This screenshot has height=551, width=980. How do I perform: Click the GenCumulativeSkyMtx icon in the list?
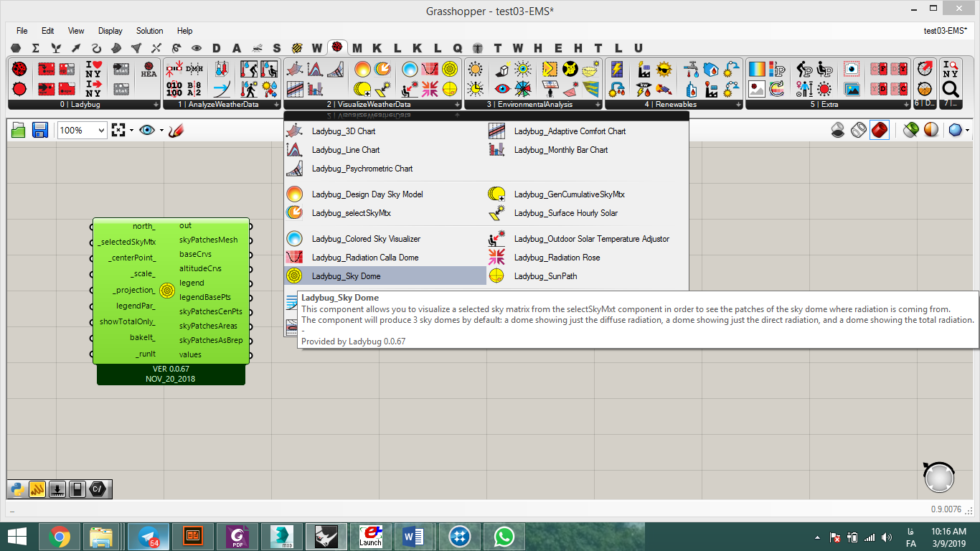pyautogui.click(x=496, y=194)
